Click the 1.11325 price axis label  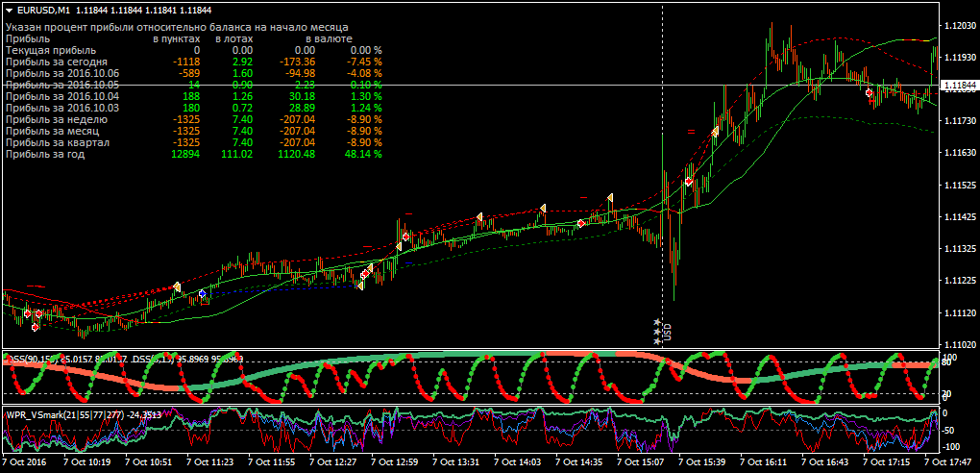click(x=958, y=250)
